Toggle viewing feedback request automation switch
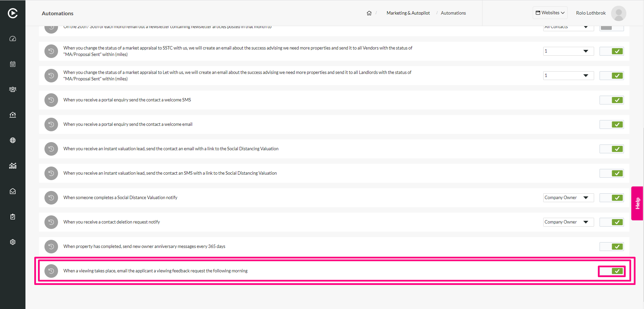644x309 pixels. (611, 271)
